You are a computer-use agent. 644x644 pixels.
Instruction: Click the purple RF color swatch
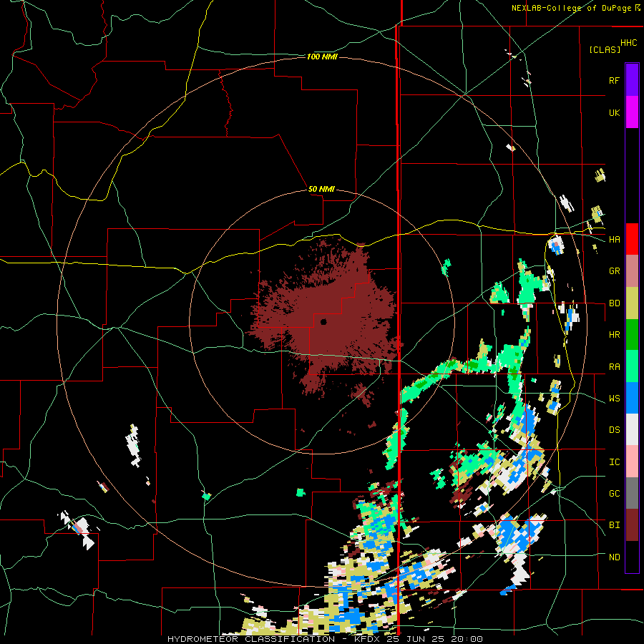pyautogui.click(x=632, y=80)
